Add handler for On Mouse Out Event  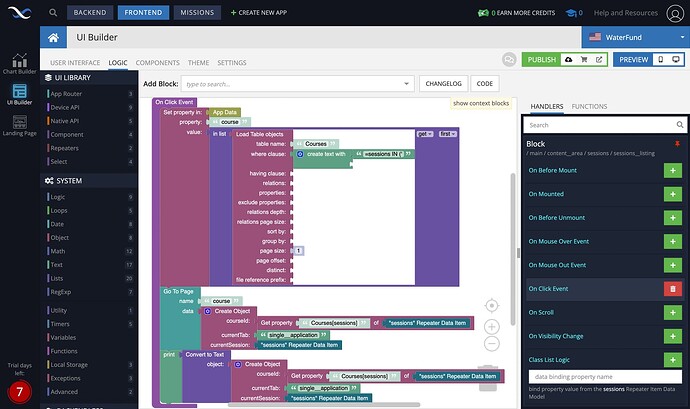(x=673, y=265)
